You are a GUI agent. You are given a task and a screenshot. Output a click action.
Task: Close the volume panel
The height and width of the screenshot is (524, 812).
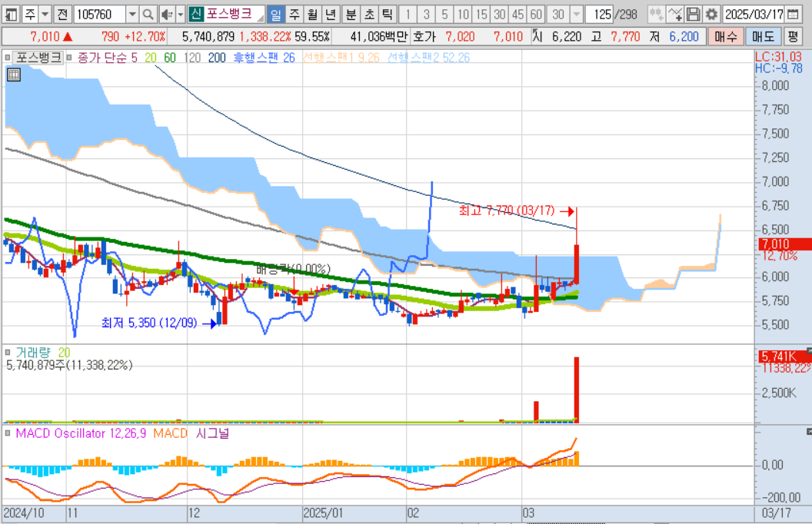point(809,351)
